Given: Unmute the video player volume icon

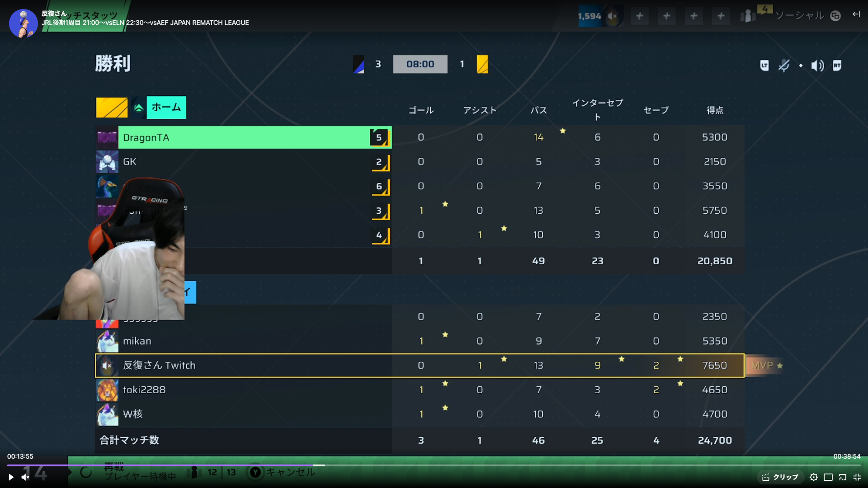Looking at the screenshot, I should (25, 477).
